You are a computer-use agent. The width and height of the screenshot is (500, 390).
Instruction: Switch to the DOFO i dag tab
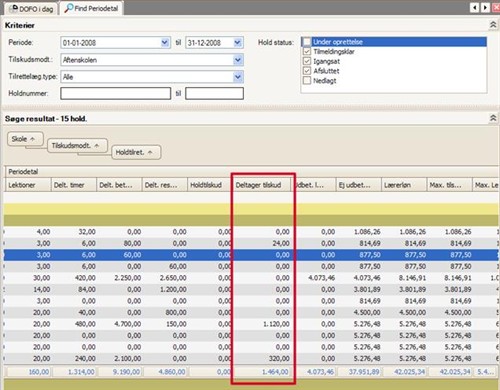[31, 9]
